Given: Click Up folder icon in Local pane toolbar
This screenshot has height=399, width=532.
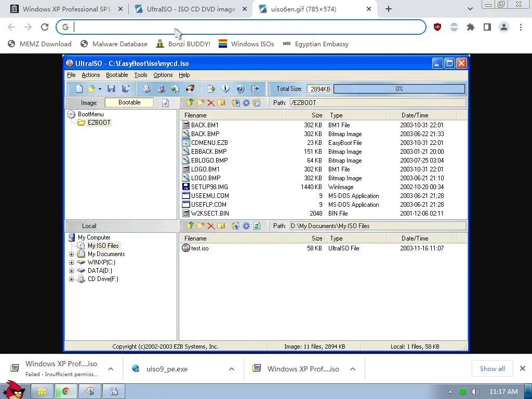Looking at the screenshot, I should pos(190,225).
